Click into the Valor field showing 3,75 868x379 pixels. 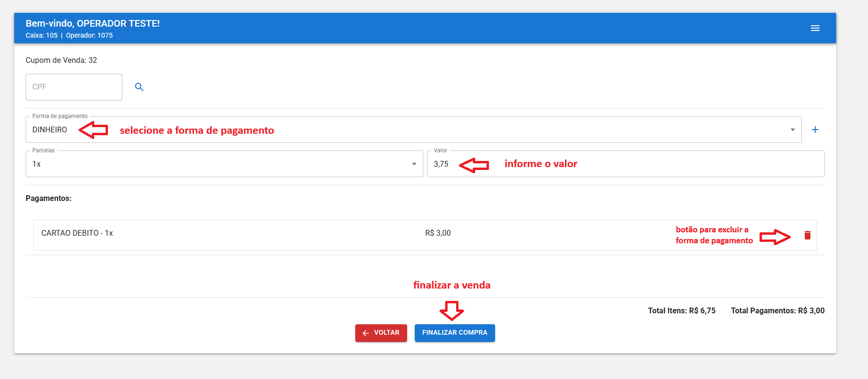441,164
